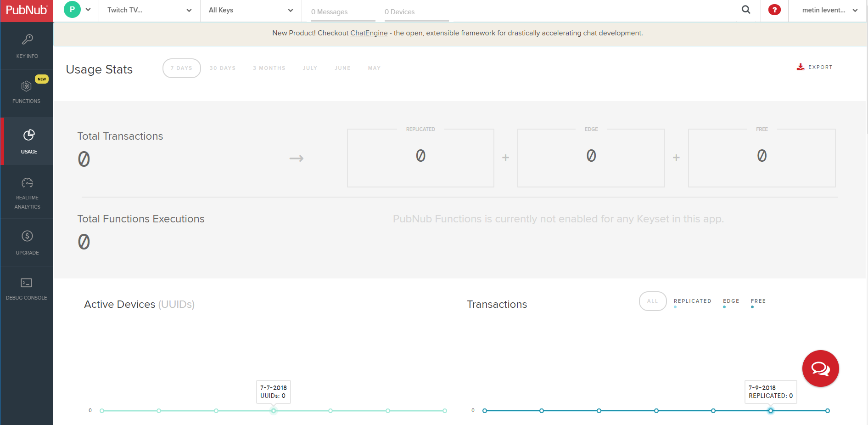The image size is (868, 425).
Task: Toggle the Replicated transactions filter
Action: (x=693, y=301)
